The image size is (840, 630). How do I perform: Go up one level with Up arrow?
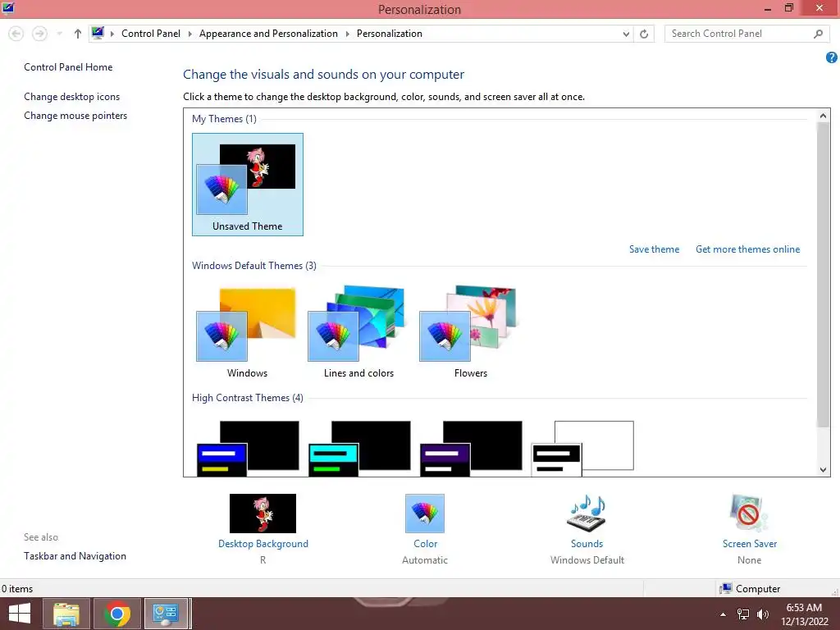pos(78,34)
